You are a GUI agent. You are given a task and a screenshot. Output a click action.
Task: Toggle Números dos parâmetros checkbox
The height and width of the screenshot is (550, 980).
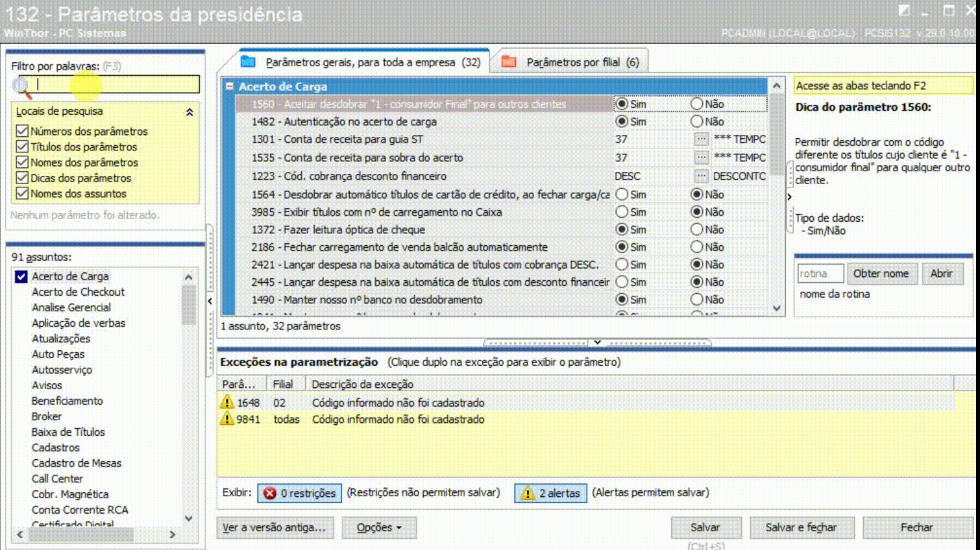coord(22,131)
